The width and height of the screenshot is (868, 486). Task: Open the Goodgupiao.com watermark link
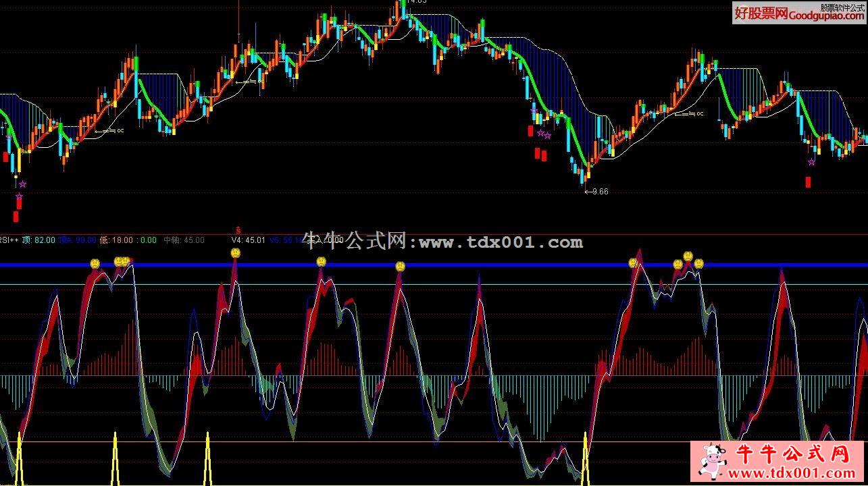pyautogui.click(x=798, y=13)
